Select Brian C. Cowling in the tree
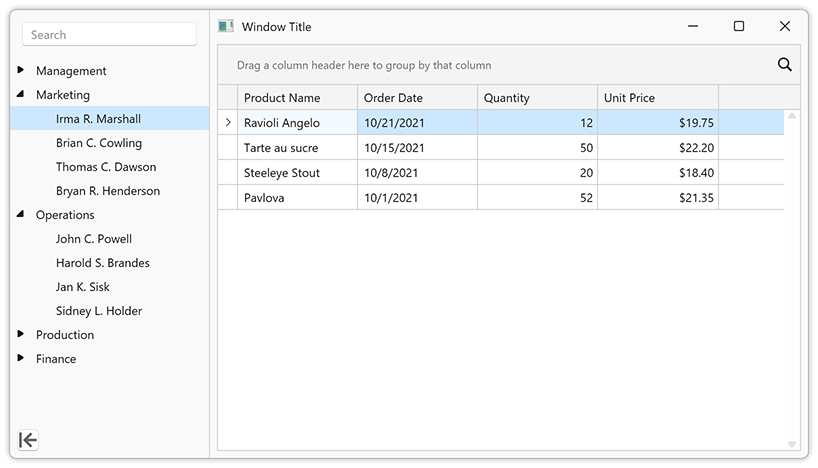 pos(99,143)
